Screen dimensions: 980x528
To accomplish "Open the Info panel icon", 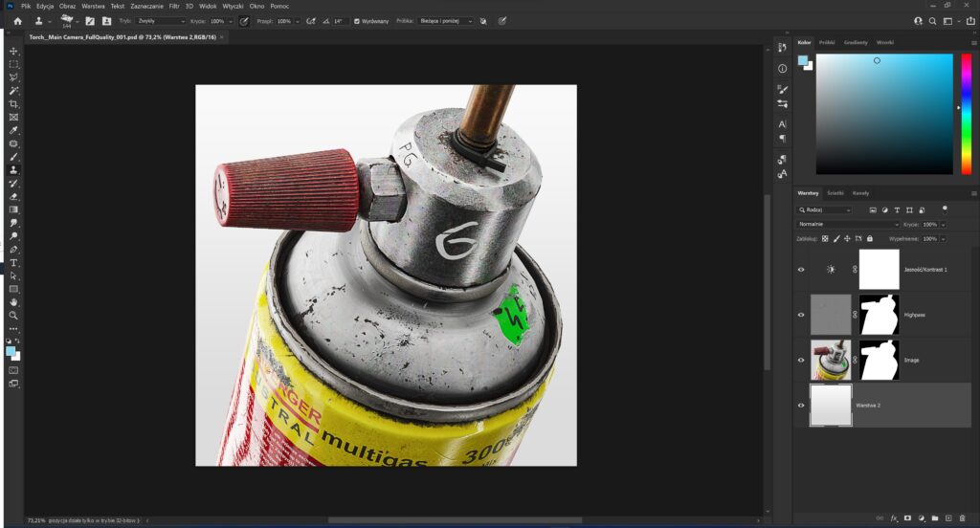I will coord(782,69).
